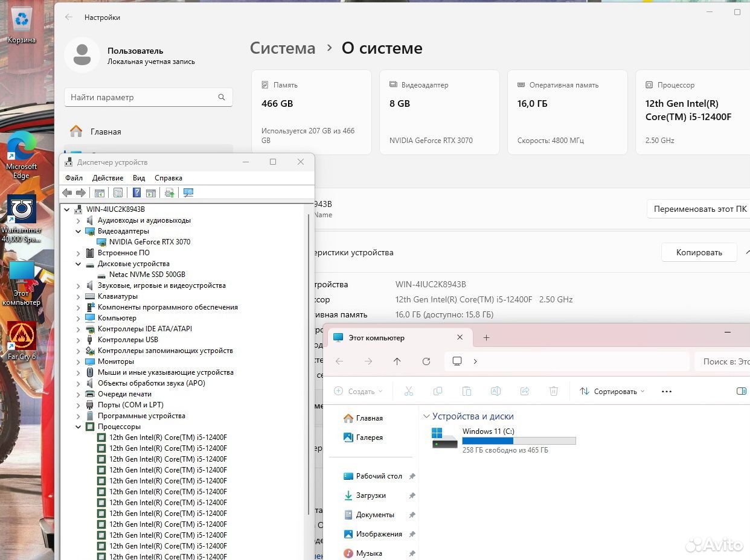Go back in the Explorer window
Viewport: 750px width, 560px height.
(339, 361)
